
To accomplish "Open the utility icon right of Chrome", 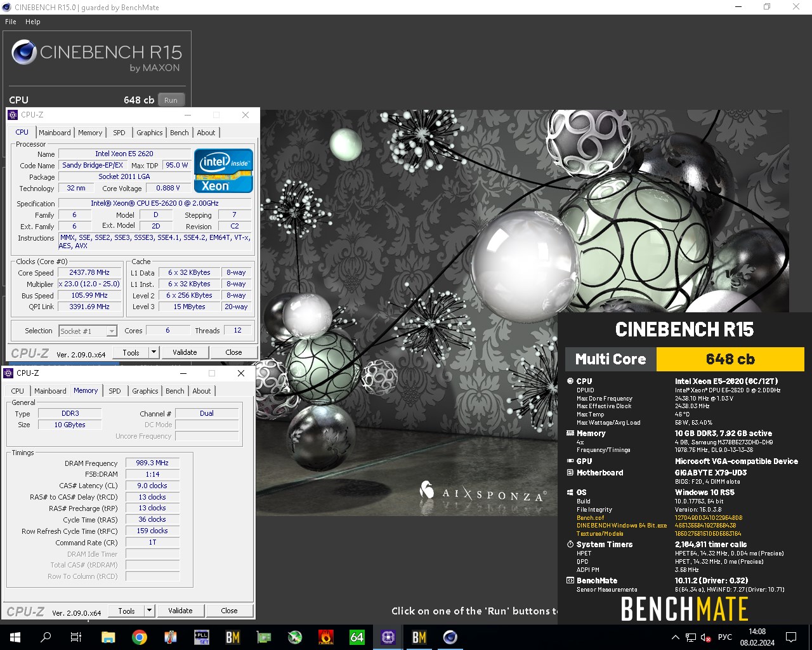I will click(x=171, y=637).
